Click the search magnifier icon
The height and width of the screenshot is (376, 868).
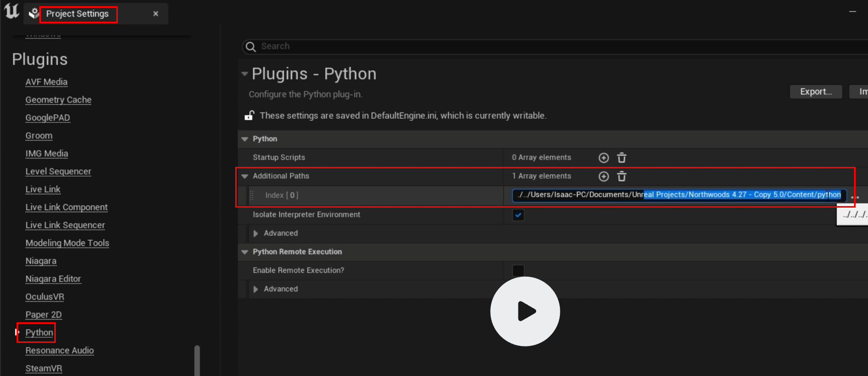click(x=251, y=46)
